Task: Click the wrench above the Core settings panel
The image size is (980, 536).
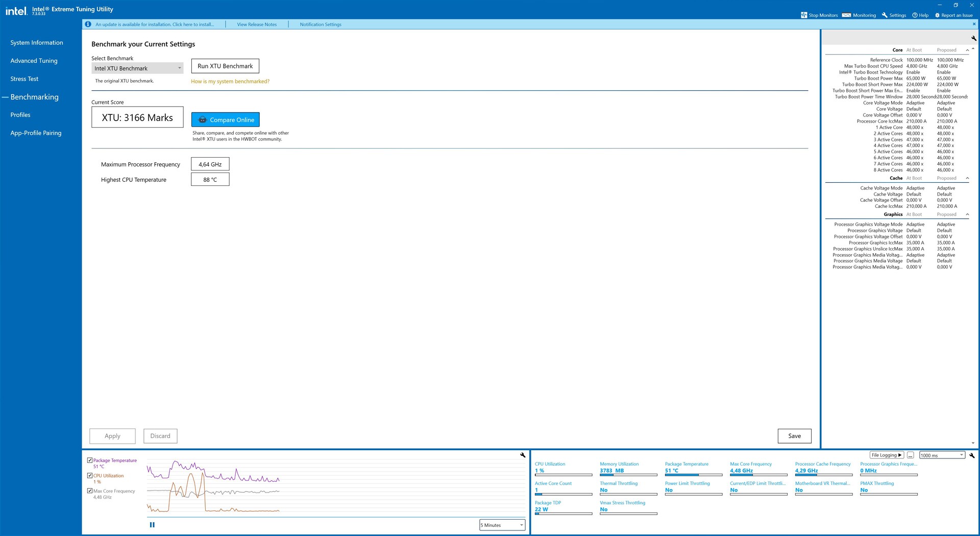Action: click(x=973, y=38)
